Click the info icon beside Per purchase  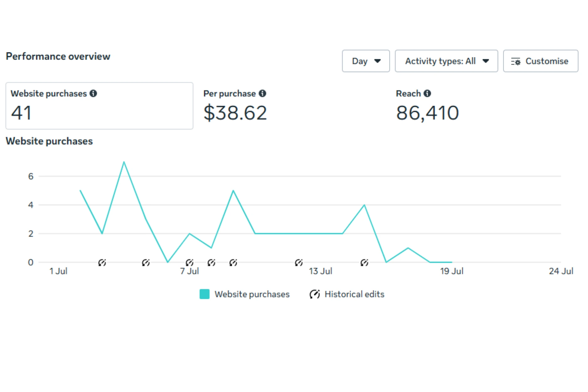263,93
